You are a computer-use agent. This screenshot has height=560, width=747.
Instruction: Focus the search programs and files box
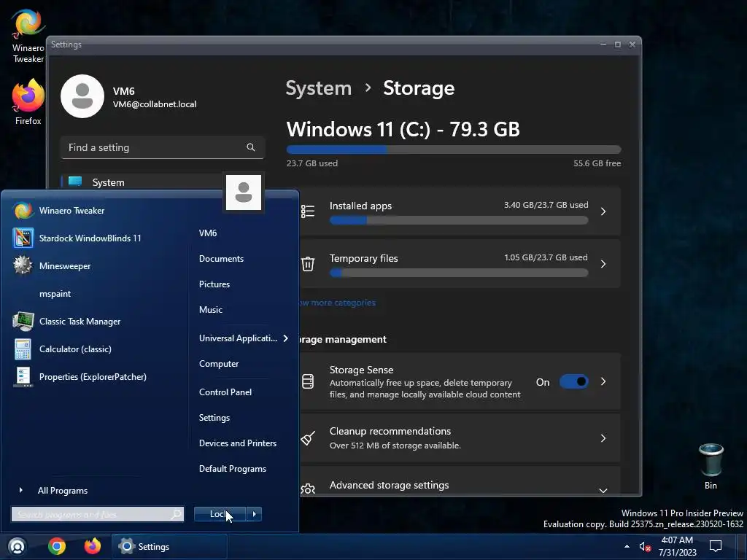[98, 514]
